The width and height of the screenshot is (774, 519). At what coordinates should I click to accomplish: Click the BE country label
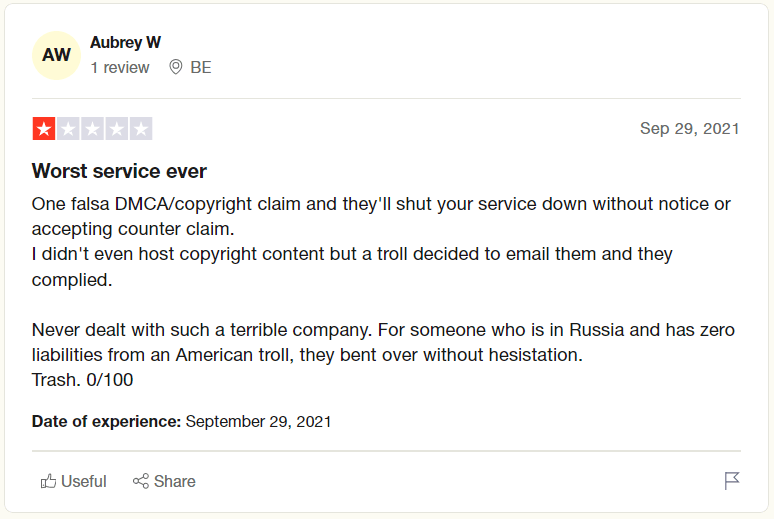[201, 68]
